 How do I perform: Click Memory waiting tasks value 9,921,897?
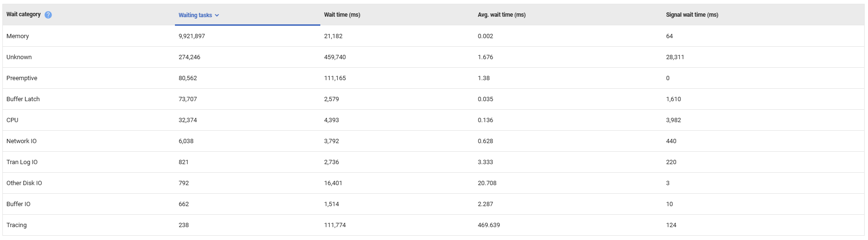192,36
